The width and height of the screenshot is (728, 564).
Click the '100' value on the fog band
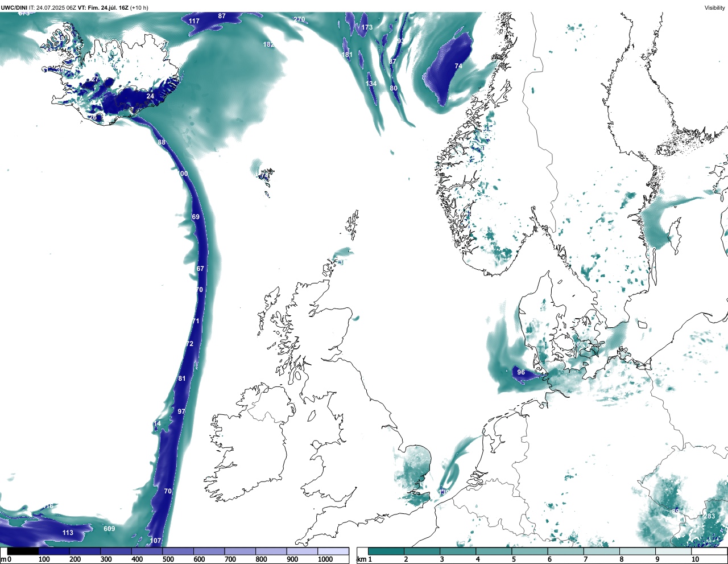coord(182,174)
